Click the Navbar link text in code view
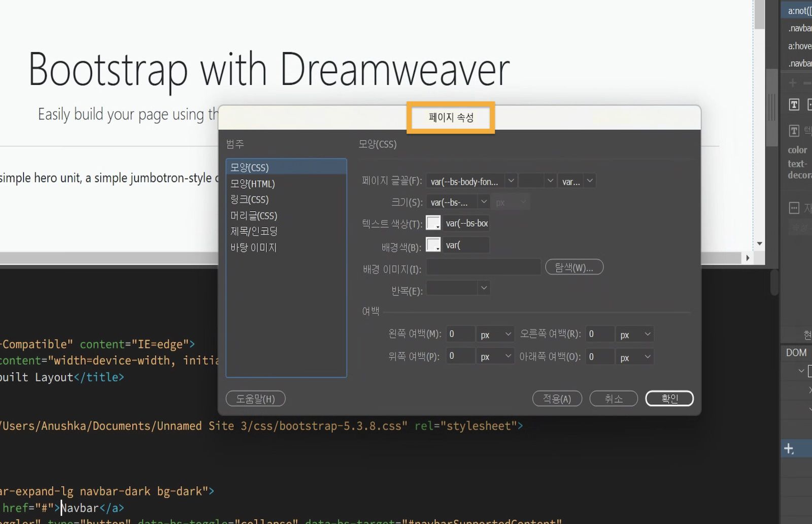This screenshot has width=812, height=524. (80, 508)
